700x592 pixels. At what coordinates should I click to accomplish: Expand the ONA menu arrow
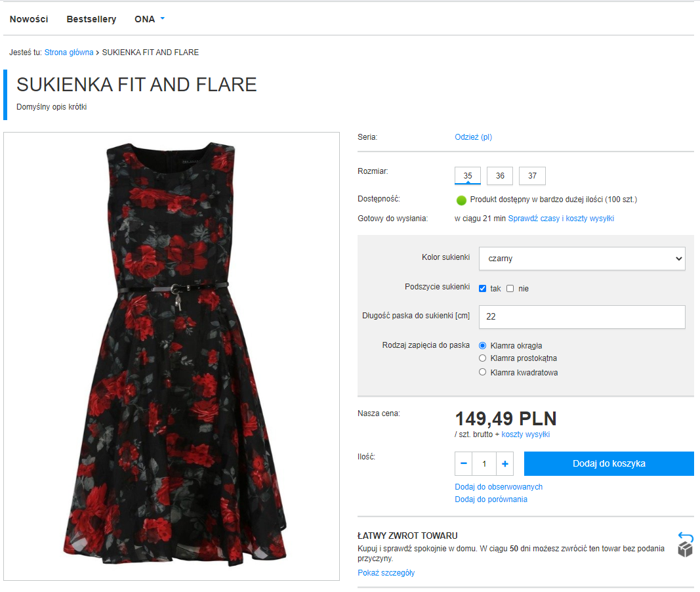162,18
